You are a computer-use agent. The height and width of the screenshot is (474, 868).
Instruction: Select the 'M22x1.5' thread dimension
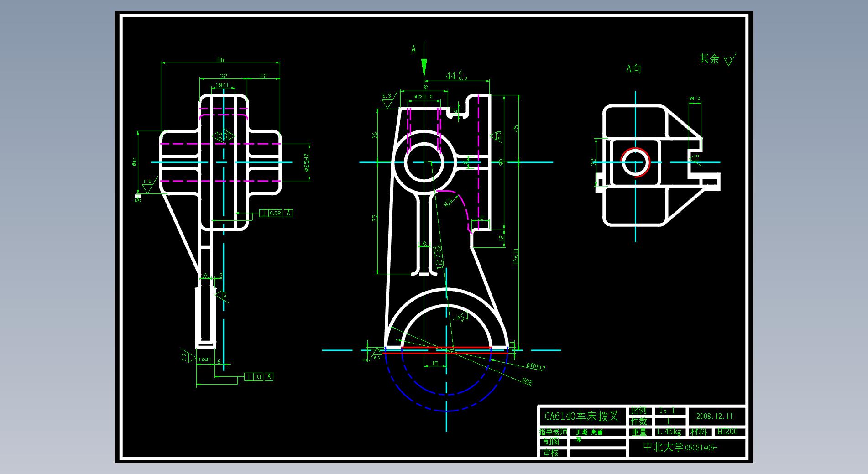pos(423,97)
